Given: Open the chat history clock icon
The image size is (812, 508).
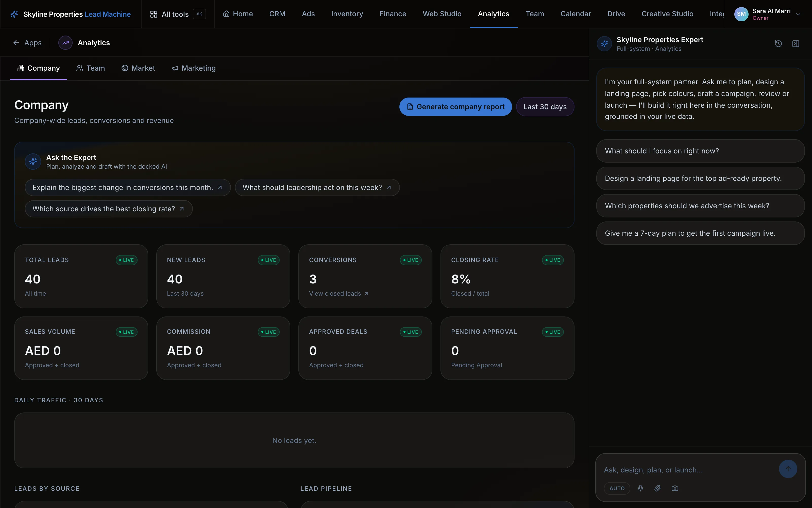Looking at the screenshot, I should [x=779, y=44].
